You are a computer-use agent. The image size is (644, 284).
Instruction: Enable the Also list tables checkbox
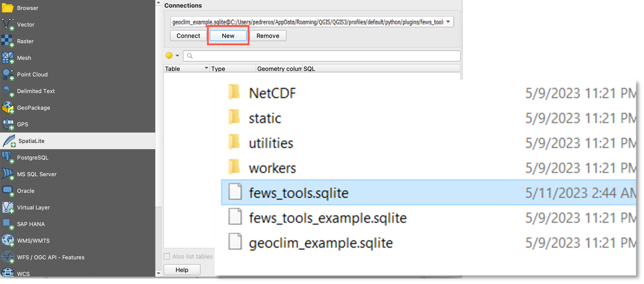point(167,256)
